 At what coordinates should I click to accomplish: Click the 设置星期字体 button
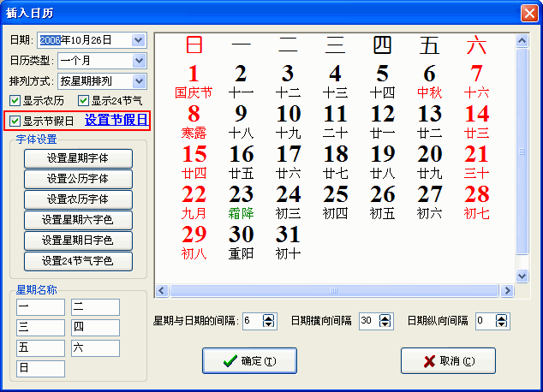[78, 158]
